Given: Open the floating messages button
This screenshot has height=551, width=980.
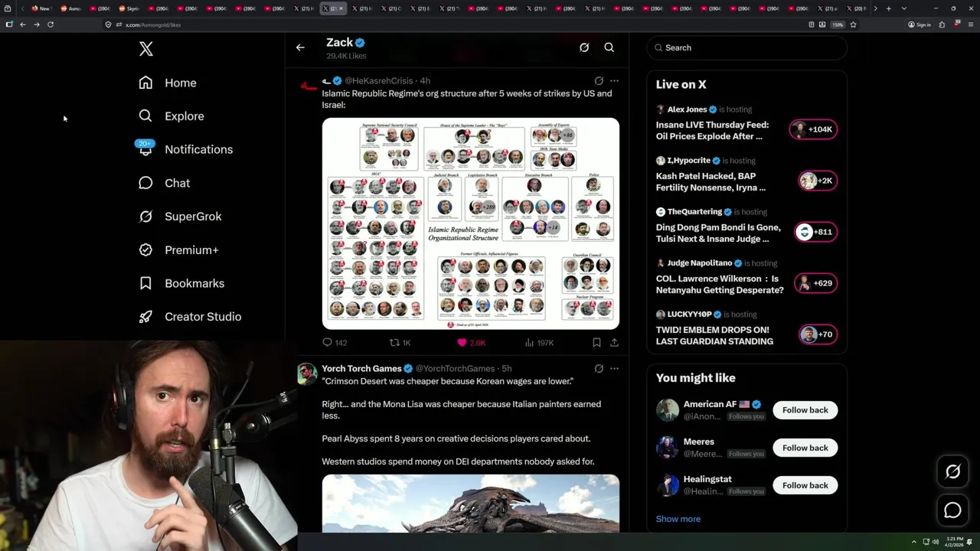Looking at the screenshot, I should click(x=952, y=510).
